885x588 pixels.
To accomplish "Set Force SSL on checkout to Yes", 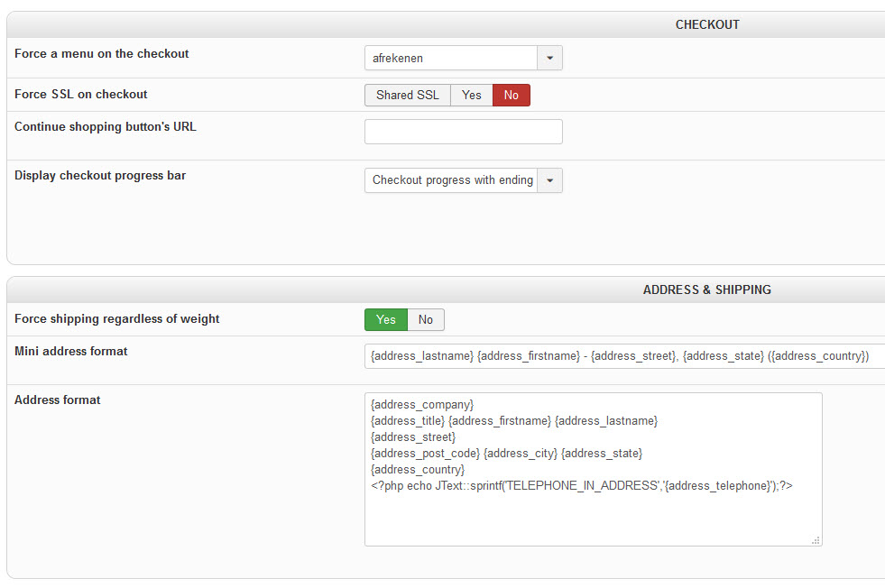I will 471,96.
